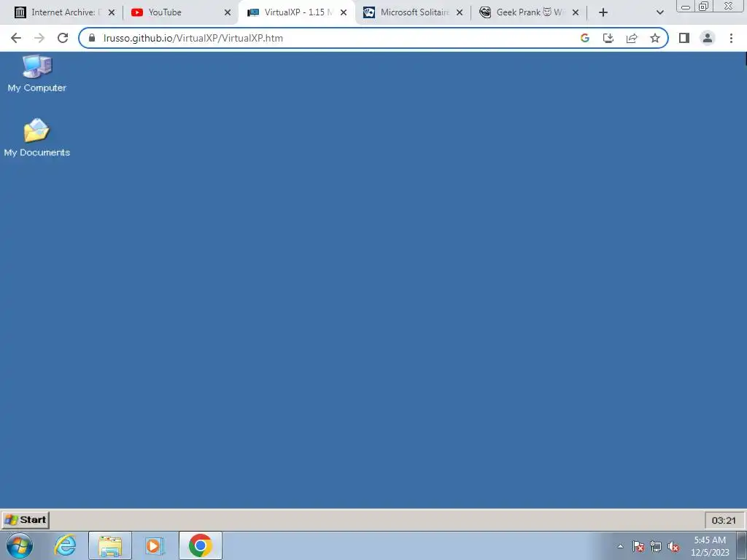Close the YouTube tab
Image resolution: width=747 pixels, height=560 pixels.
pos(228,13)
